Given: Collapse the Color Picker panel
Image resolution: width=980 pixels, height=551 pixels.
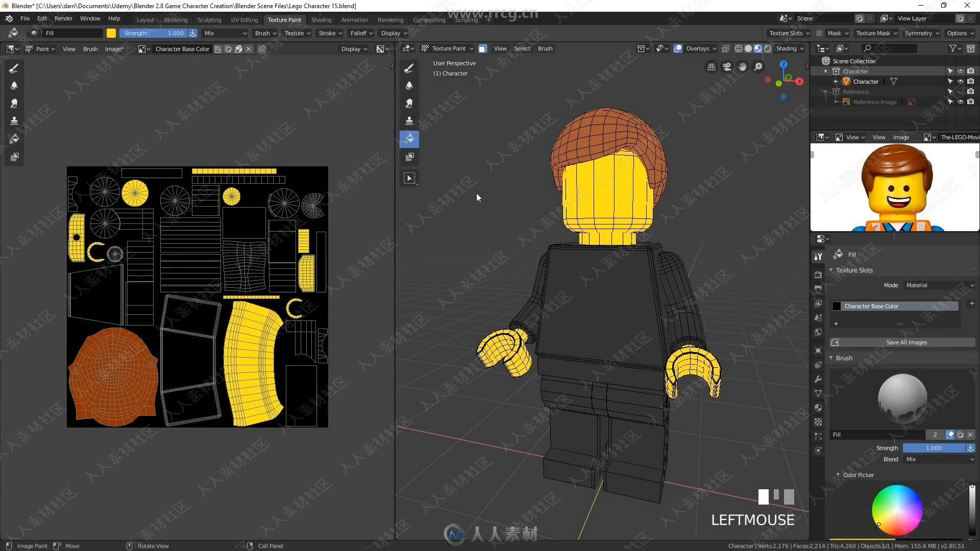Looking at the screenshot, I should click(838, 475).
